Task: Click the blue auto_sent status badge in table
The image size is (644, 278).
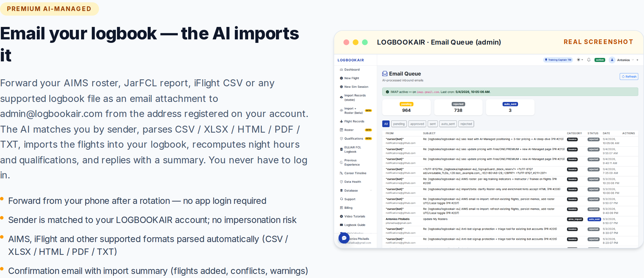Action: point(594,219)
